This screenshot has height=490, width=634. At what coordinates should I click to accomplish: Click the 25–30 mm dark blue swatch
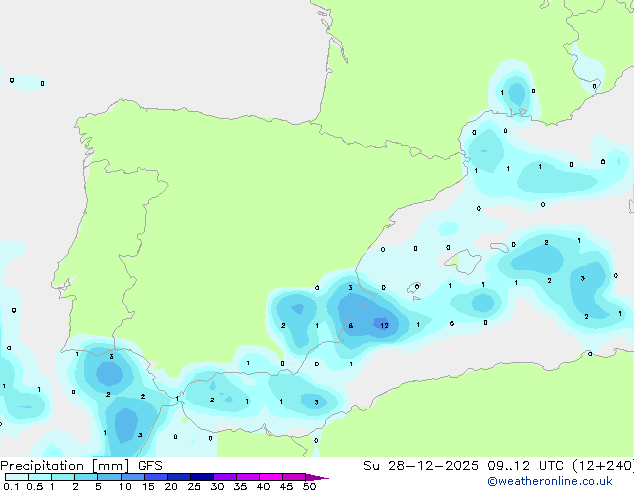pyautogui.click(x=201, y=477)
